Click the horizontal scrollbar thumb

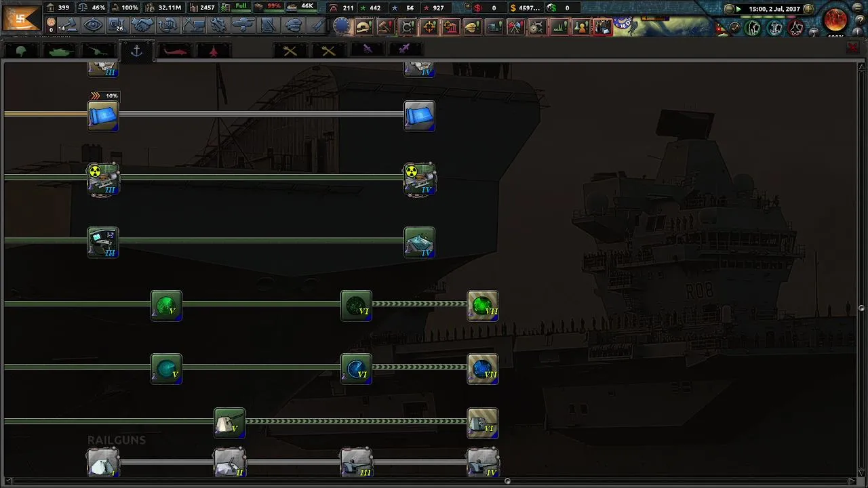tap(507, 481)
